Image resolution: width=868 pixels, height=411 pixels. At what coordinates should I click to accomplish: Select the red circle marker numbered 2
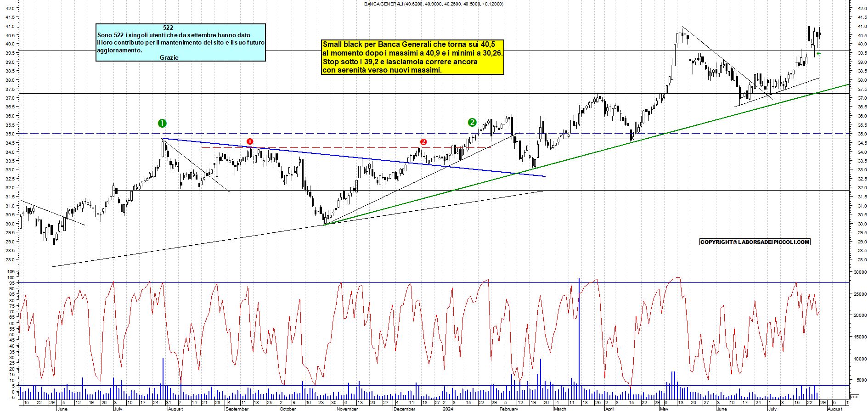tap(423, 142)
